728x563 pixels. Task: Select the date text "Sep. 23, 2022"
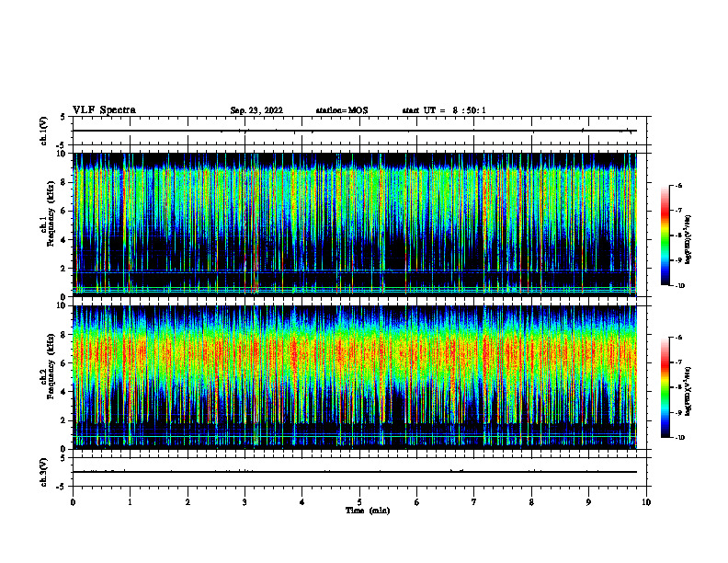coord(256,110)
